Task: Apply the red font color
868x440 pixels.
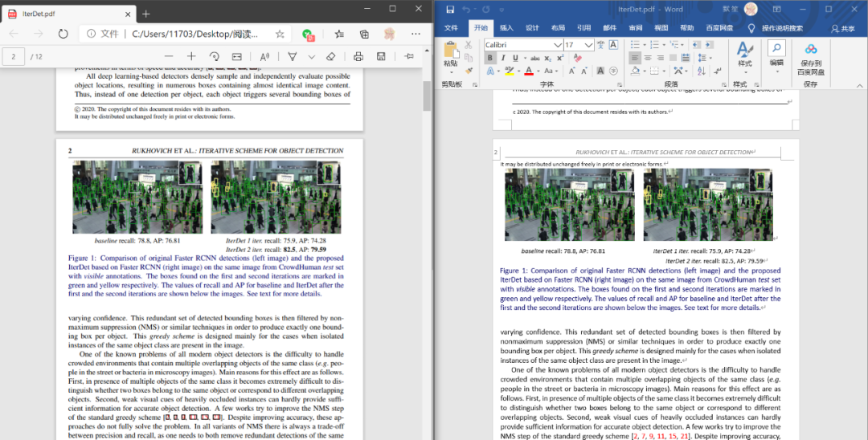Action: pos(529,71)
